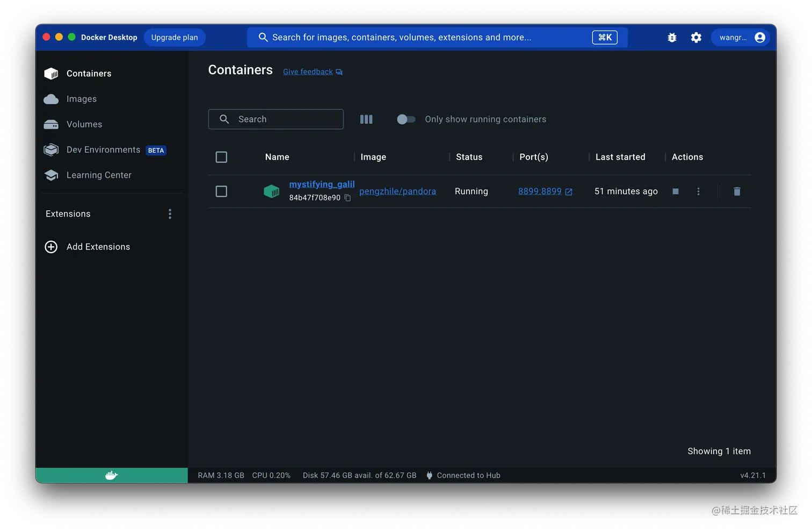Screen dimensions: 812x530
Task: Click Disk 57.46 GB avail. status entry
Action: [x=359, y=476]
